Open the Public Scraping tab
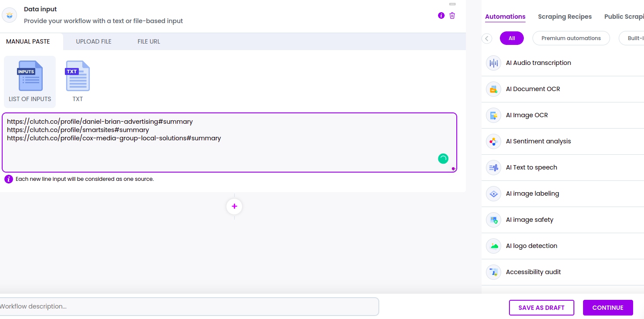 coord(624,17)
